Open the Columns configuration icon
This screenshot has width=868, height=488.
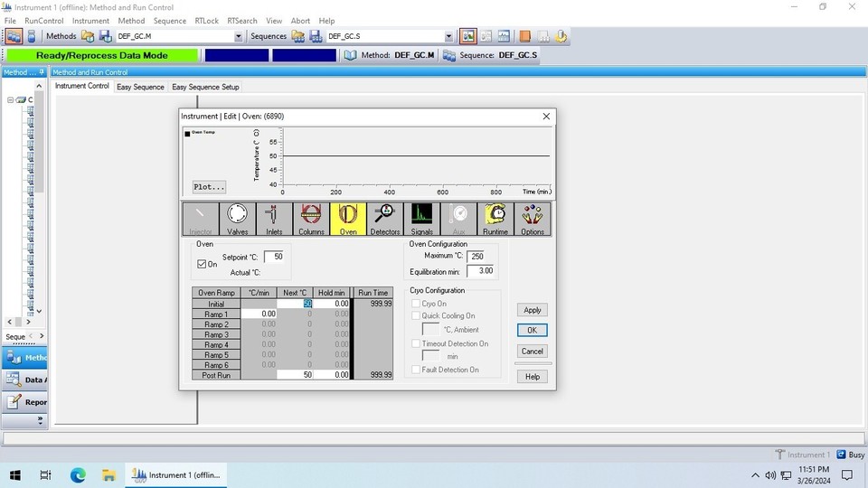tap(311, 219)
